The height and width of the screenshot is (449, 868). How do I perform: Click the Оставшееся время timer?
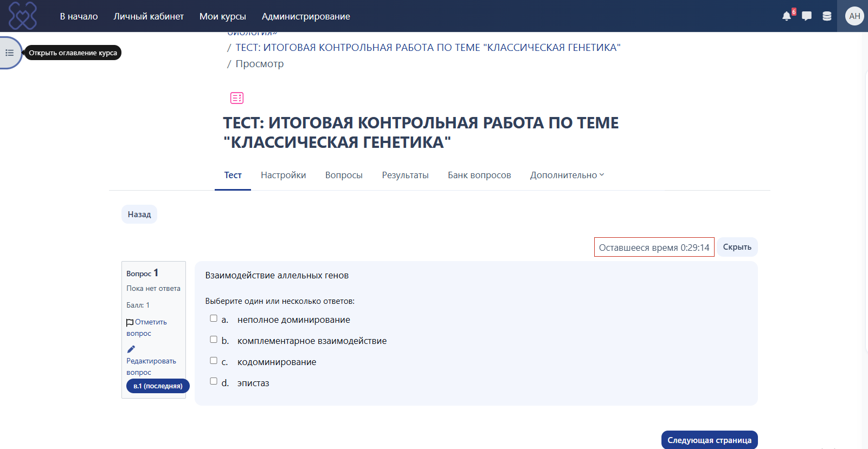[x=654, y=247]
